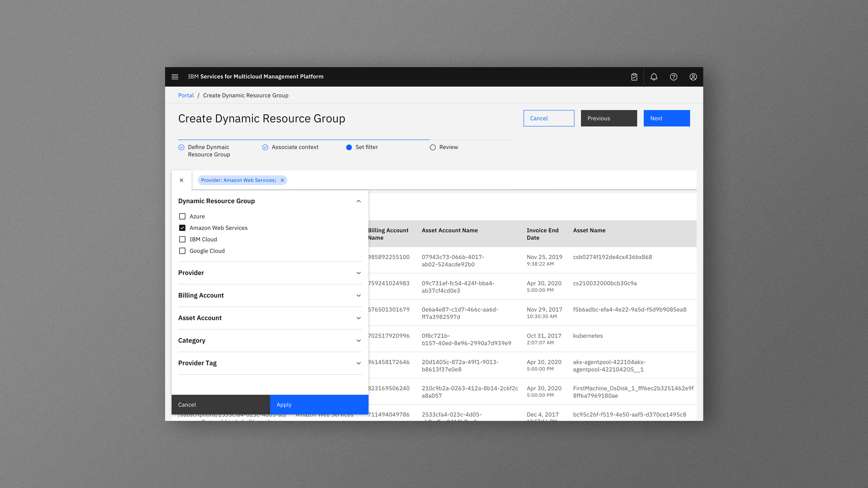Screen dimensions: 868x488
Task: Click the top Cancel button
Action: pyautogui.click(x=549, y=118)
